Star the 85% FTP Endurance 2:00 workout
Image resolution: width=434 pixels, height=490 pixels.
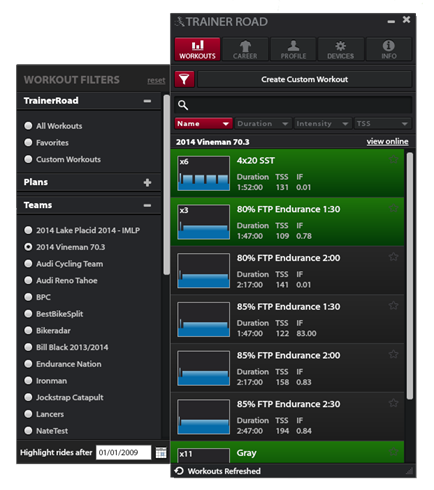tap(394, 354)
